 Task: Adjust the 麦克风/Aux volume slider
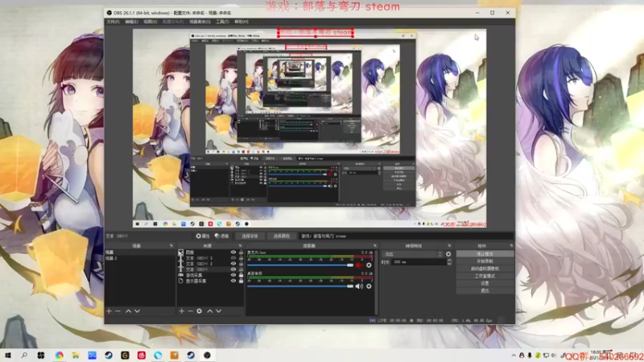coord(300,265)
